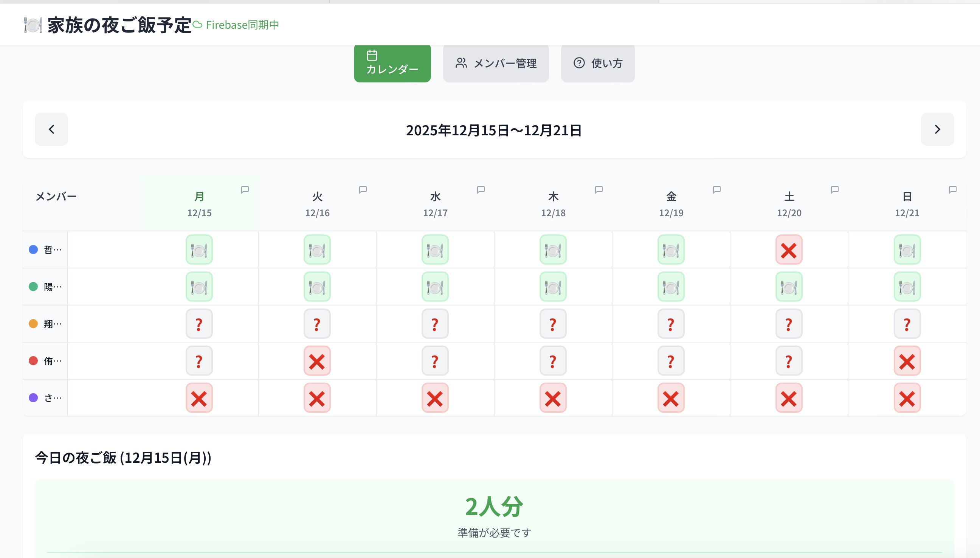
Task: Toggle 侑's red X status on Tuesday 12/16
Action: pos(317,361)
